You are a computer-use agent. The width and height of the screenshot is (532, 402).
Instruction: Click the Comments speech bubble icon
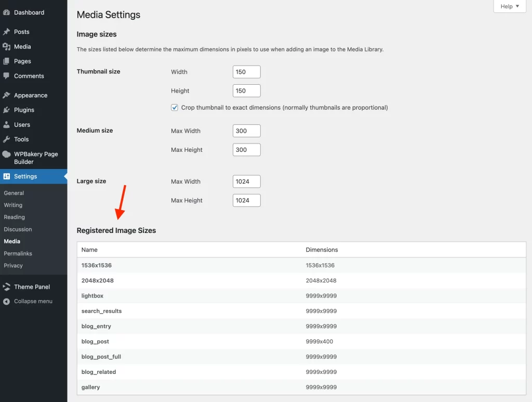[6, 76]
